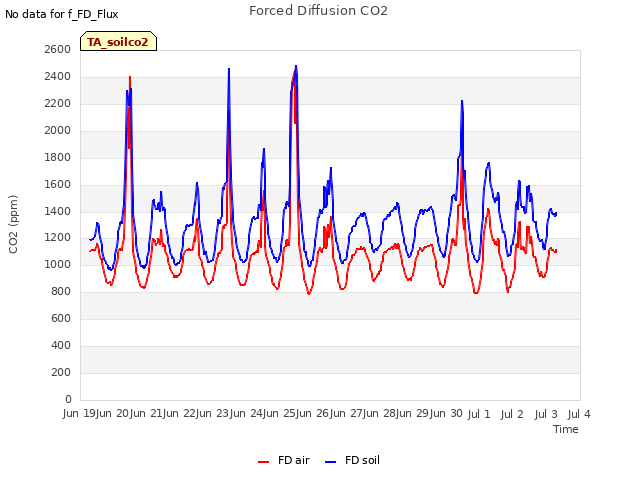
Task: Click the Jun 20 x-axis date label
Action: pos(113,414)
